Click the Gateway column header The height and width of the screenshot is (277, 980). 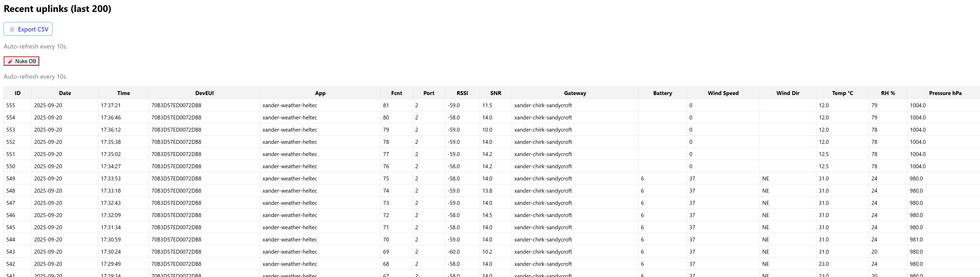575,93
